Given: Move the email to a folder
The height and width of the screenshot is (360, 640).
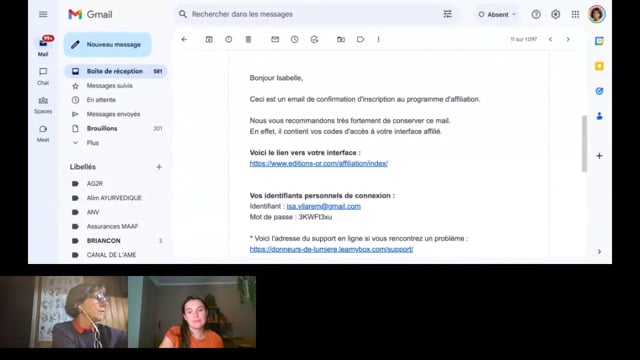Looking at the screenshot, I should 341,40.
